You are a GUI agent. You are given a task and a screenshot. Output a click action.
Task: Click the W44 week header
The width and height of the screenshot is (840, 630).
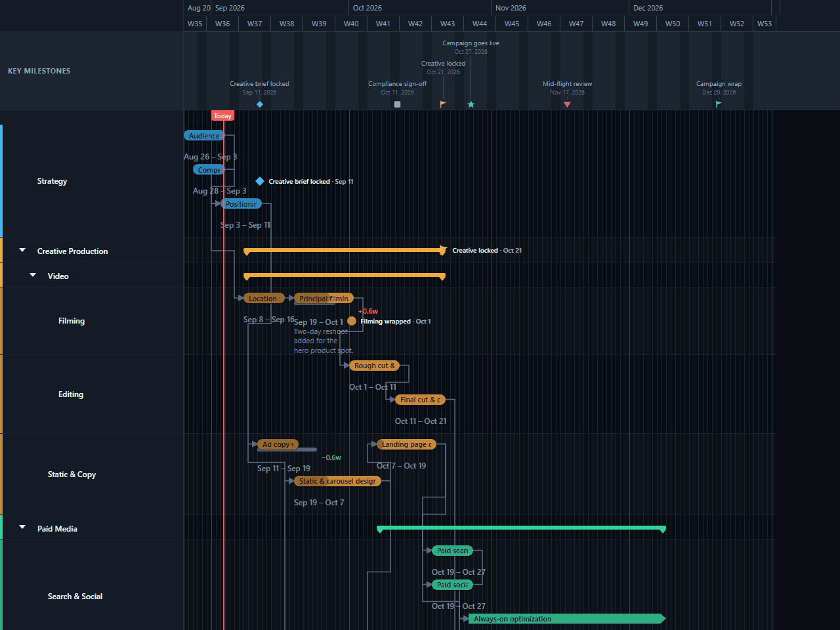(480, 24)
